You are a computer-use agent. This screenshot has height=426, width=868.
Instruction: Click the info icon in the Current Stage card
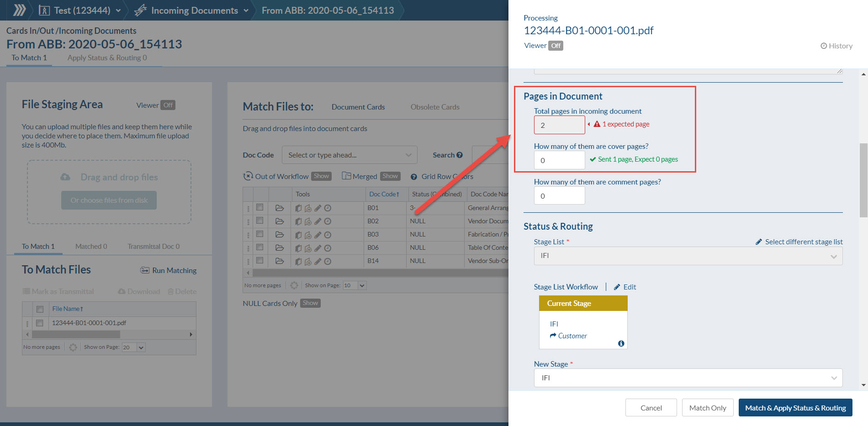click(x=621, y=343)
